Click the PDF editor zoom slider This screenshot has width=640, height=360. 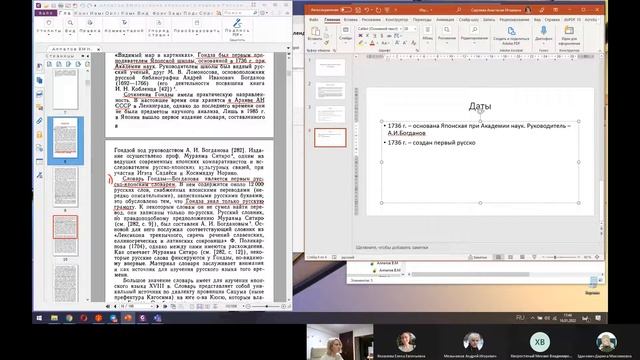267,306
